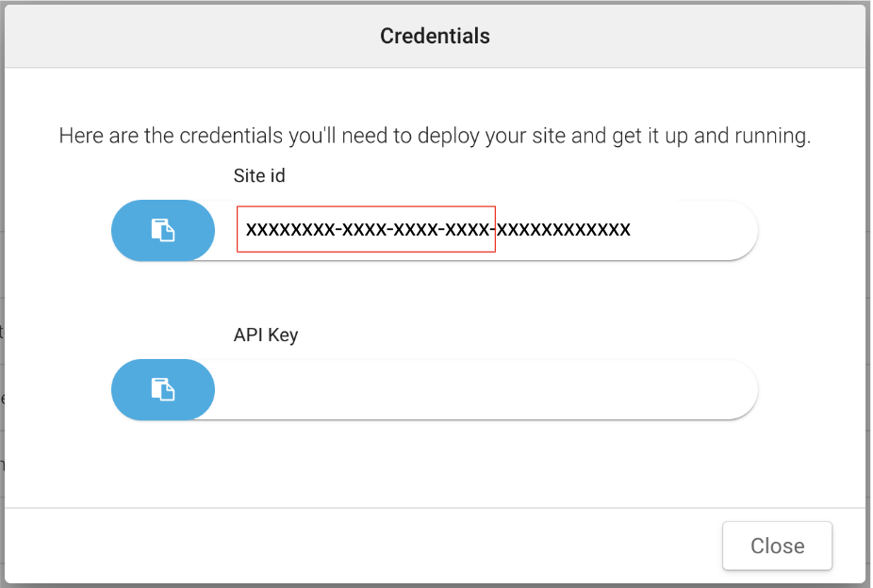
Task: Copy the API Key to clipboard
Action: point(163,389)
